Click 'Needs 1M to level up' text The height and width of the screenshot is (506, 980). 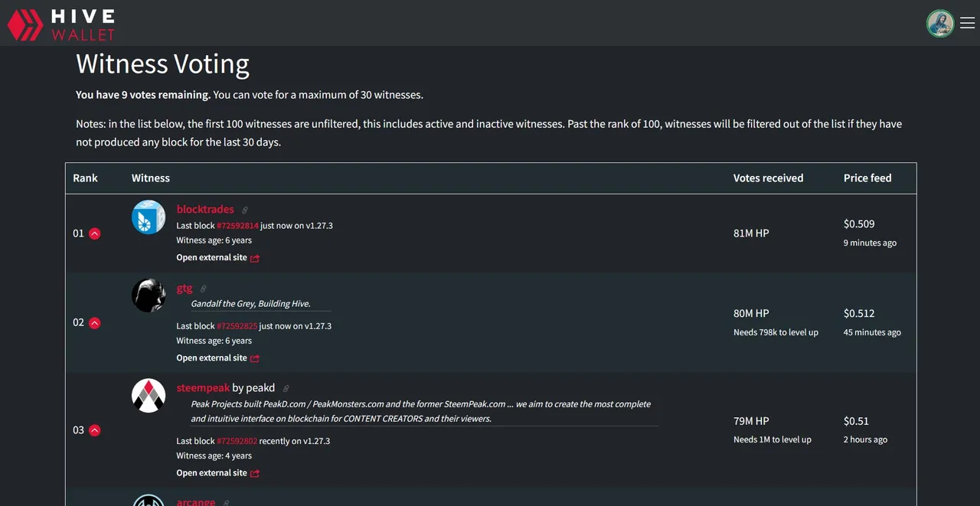pyautogui.click(x=773, y=439)
